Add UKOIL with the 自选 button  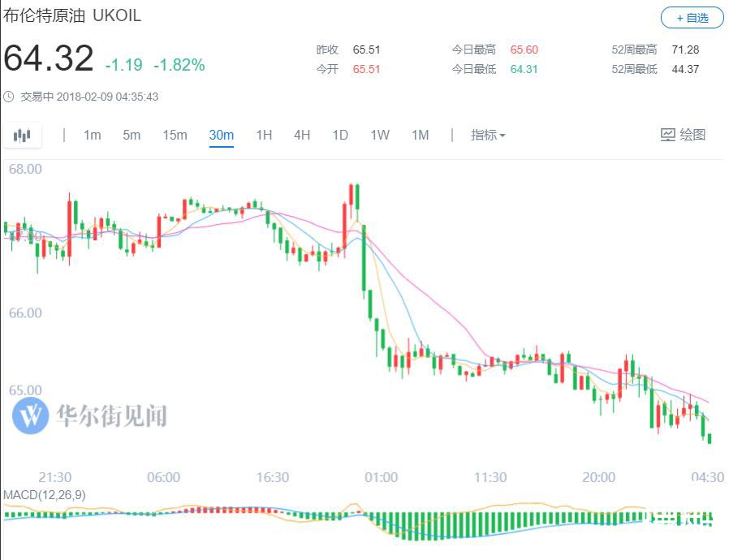click(x=692, y=18)
